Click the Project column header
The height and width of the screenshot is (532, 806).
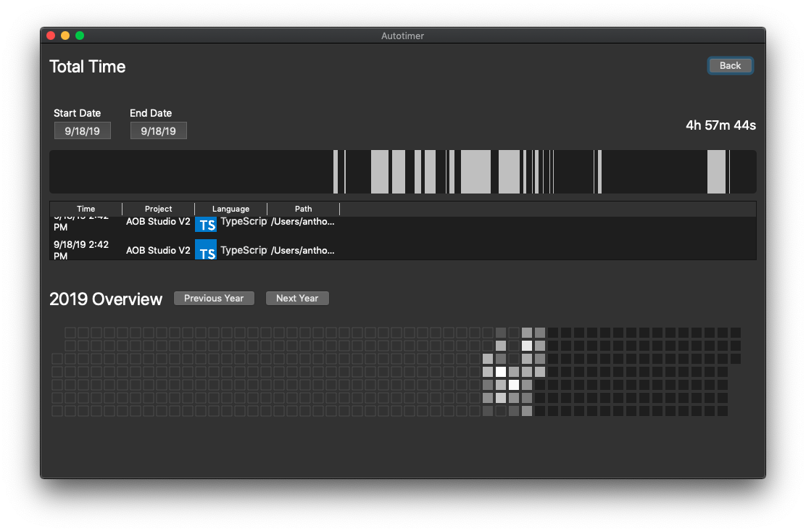(x=158, y=209)
